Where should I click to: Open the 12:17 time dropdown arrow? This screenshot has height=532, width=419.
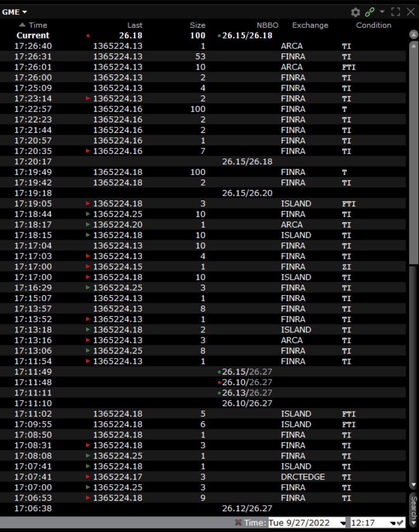coord(392,523)
